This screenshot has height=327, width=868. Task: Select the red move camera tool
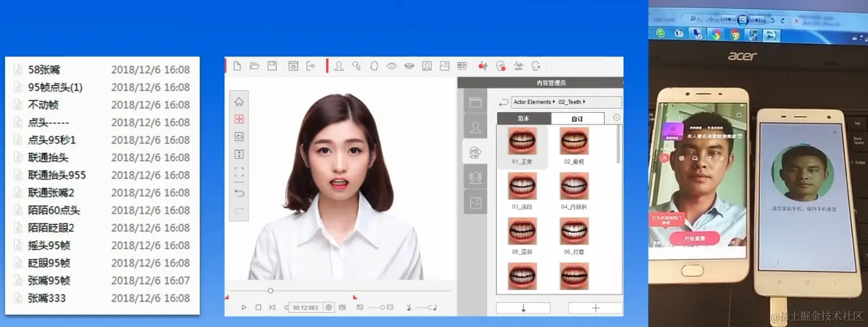(x=239, y=119)
